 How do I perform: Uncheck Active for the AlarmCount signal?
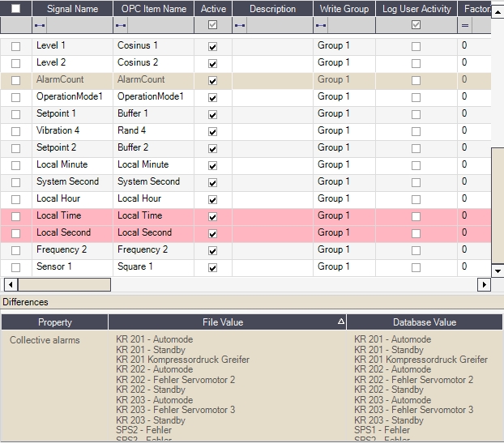click(212, 80)
